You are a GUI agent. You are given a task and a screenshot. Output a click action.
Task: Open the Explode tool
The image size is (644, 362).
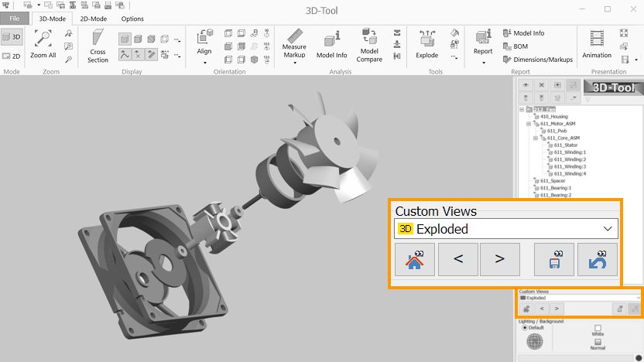(426, 43)
